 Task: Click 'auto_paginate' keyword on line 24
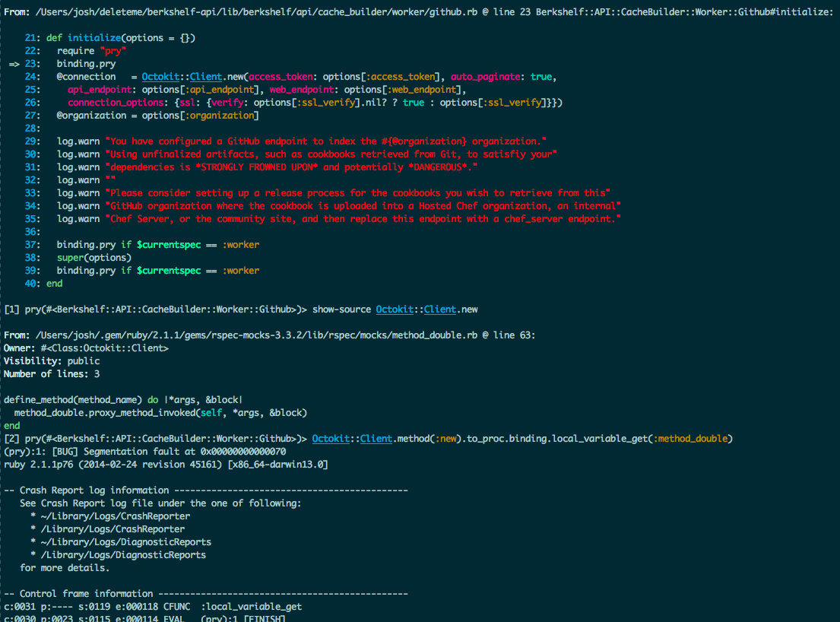click(485, 77)
